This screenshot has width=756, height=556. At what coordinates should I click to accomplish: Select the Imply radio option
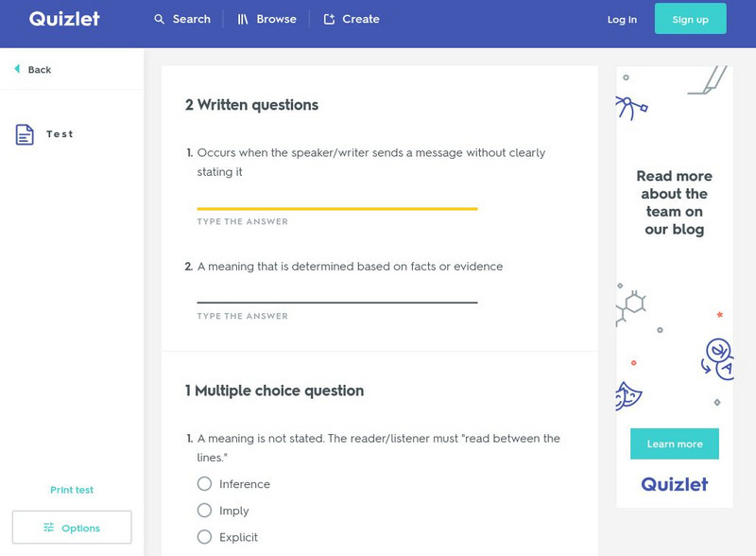[204, 511]
